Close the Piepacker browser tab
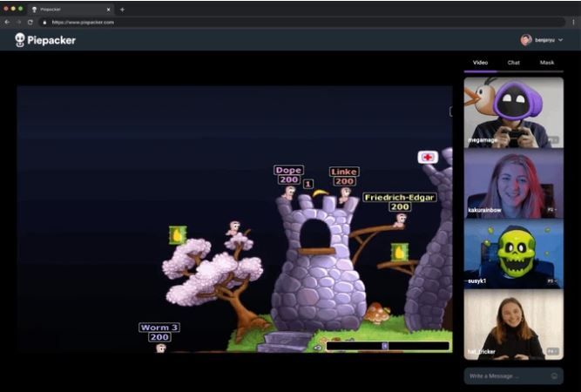Viewport: 581px width, 392px height. coord(108,10)
